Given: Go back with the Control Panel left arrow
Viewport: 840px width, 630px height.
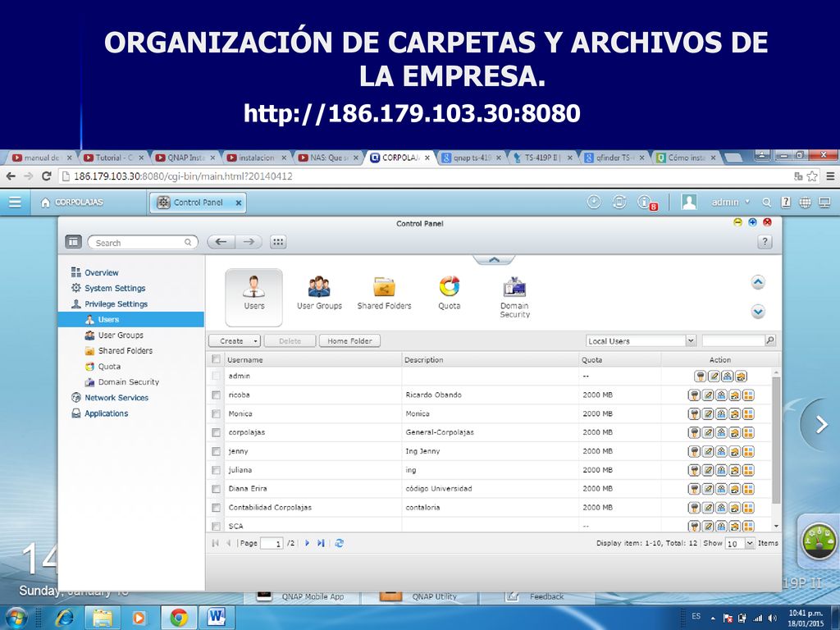Looking at the screenshot, I should click(220, 242).
